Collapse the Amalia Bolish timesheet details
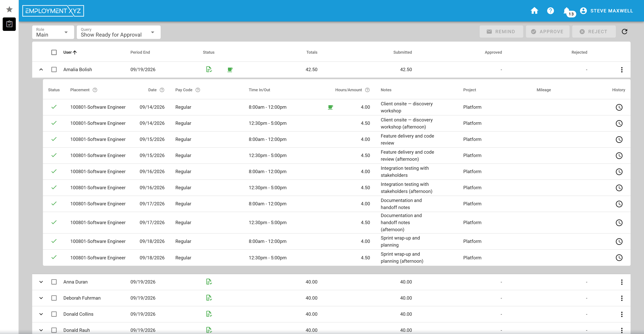The height and width of the screenshot is (334, 644). (x=41, y=69)
